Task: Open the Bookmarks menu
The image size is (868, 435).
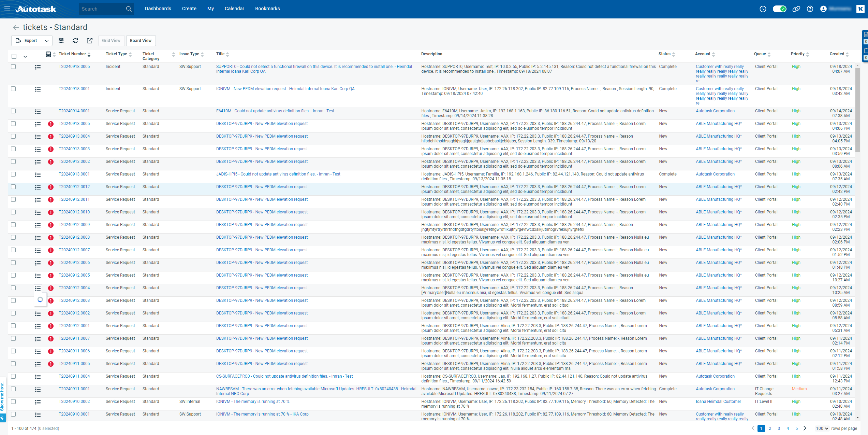Action: tap(267, 9)
